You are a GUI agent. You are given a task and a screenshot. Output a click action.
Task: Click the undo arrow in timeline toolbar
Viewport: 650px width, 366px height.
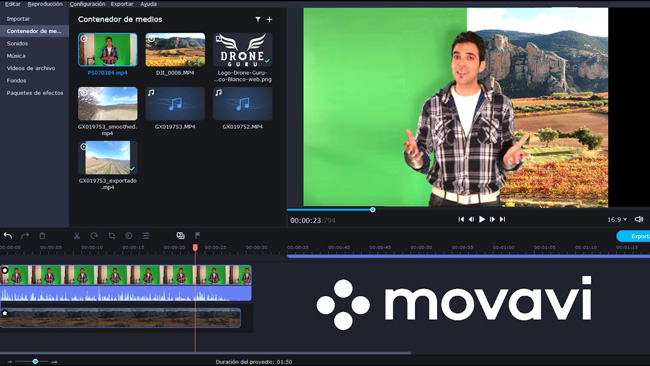(x=8, y=236)
